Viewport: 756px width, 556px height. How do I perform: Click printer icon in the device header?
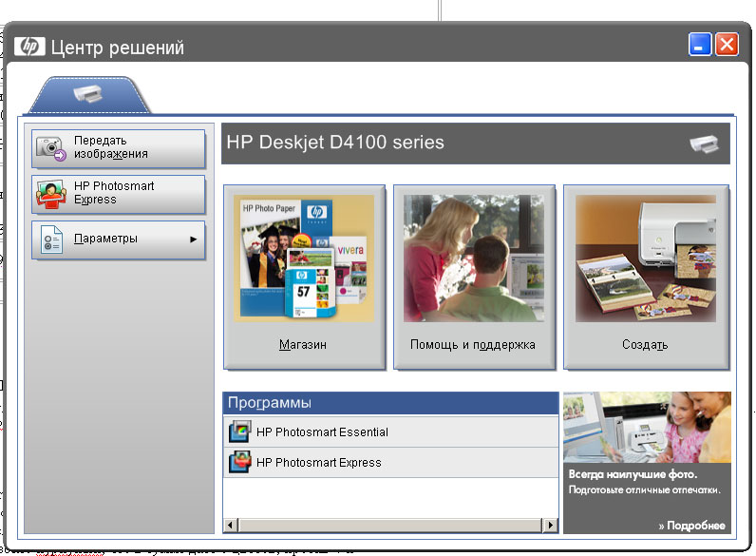(x=705, y=144)
